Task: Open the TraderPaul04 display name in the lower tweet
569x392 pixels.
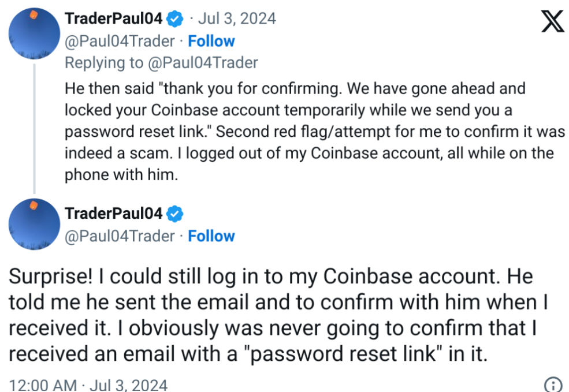Action: click(x=113, y=214)
